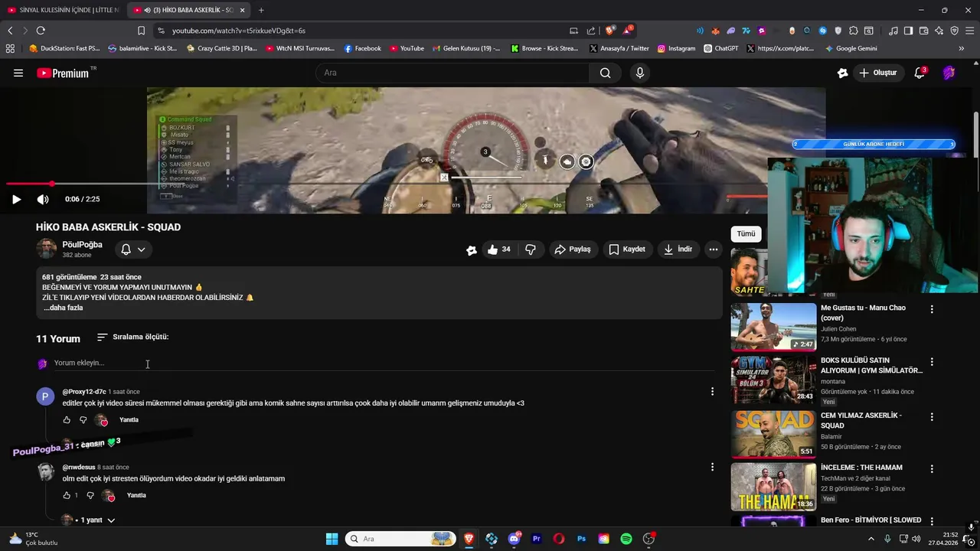
Task: Open options for CEM YILMAZ ASKERLİK video
Action: click(932, 417)
